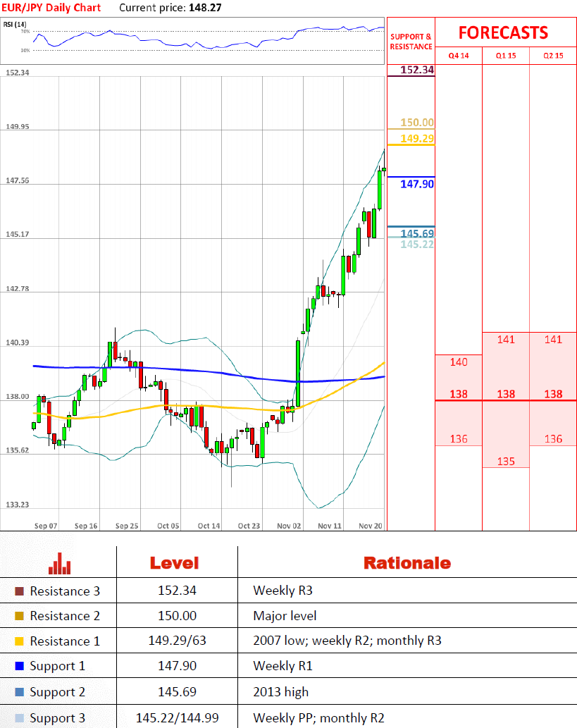Click the current price value 148.27
Screen dimensions: 577x728
205,8
